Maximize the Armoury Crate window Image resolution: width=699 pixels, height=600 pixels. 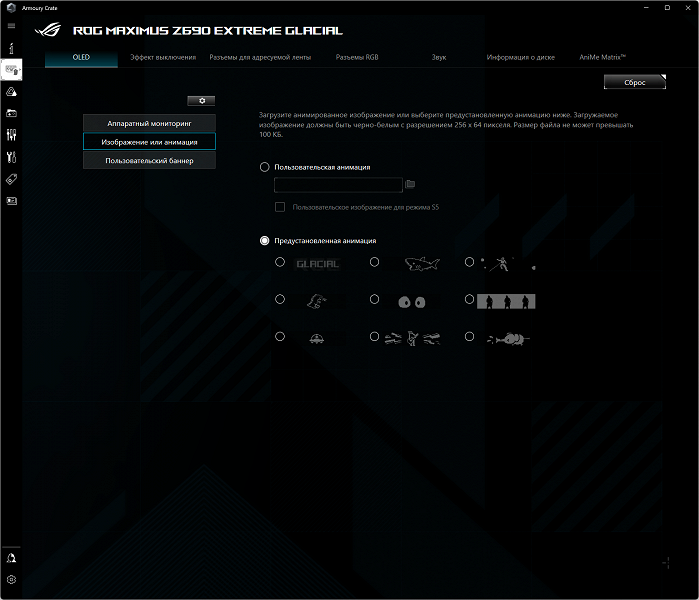[x=667, y=8]
